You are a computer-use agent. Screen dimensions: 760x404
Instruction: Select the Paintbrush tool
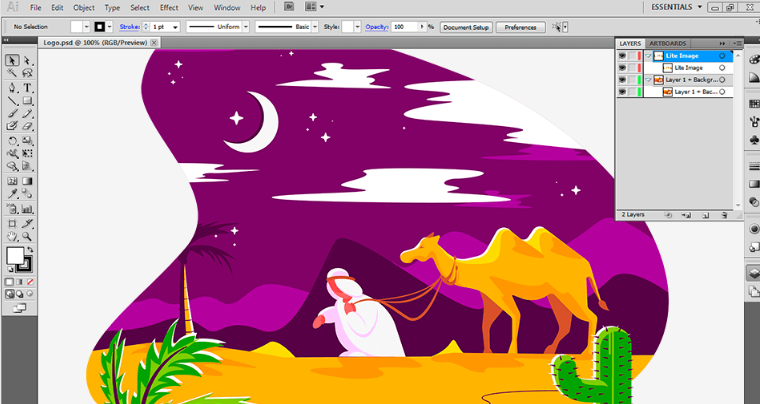[12, 113]
